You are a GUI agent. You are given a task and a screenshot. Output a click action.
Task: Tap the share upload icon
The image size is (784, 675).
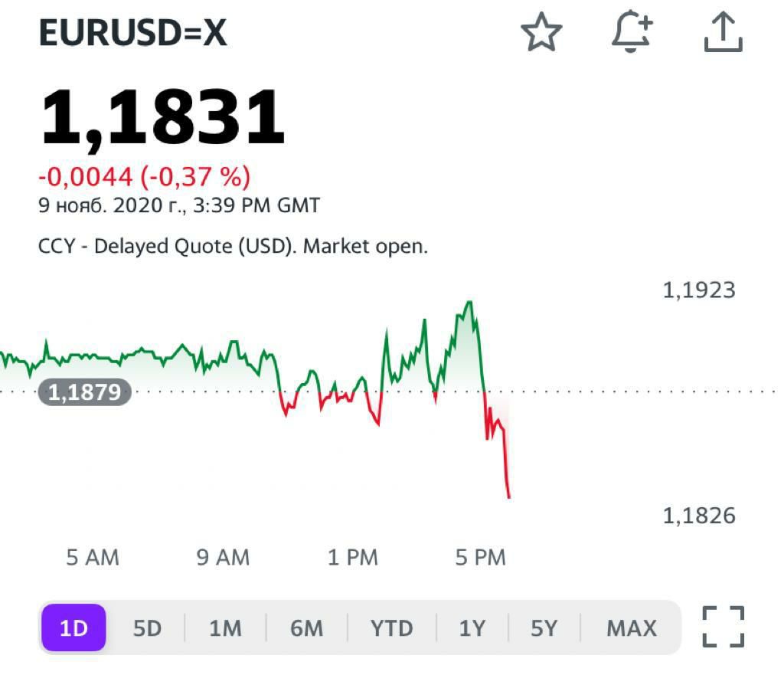(x=723, y=34)
